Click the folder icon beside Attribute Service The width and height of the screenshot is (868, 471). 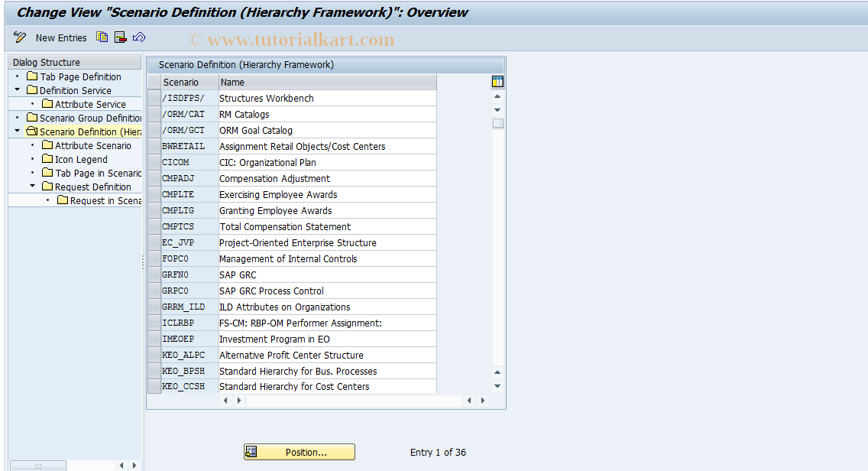point(46,103)
